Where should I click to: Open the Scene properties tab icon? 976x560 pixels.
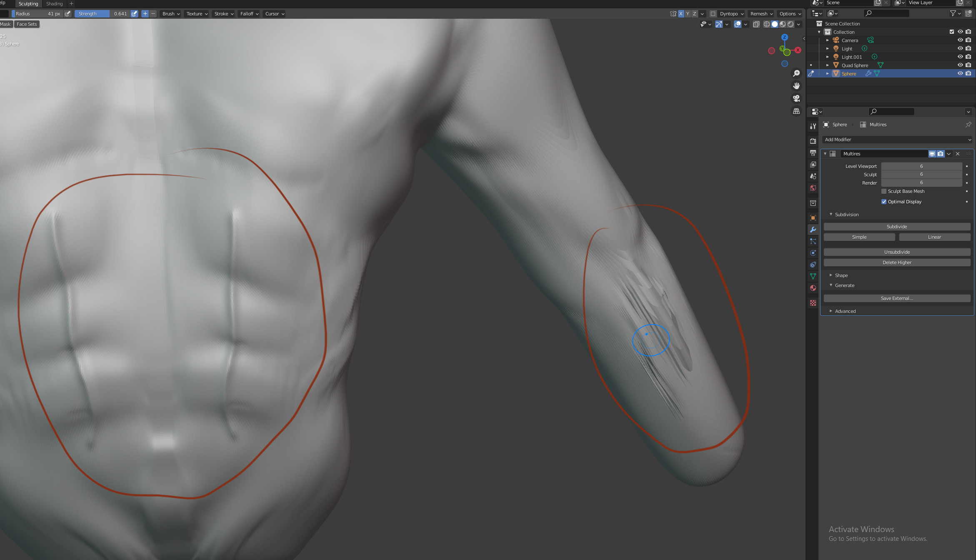tap(813, 176)
